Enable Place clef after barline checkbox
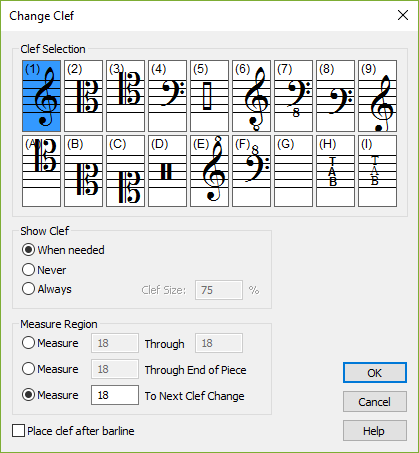The width and height of the screenshot is (419, 453). coord(18,431)
